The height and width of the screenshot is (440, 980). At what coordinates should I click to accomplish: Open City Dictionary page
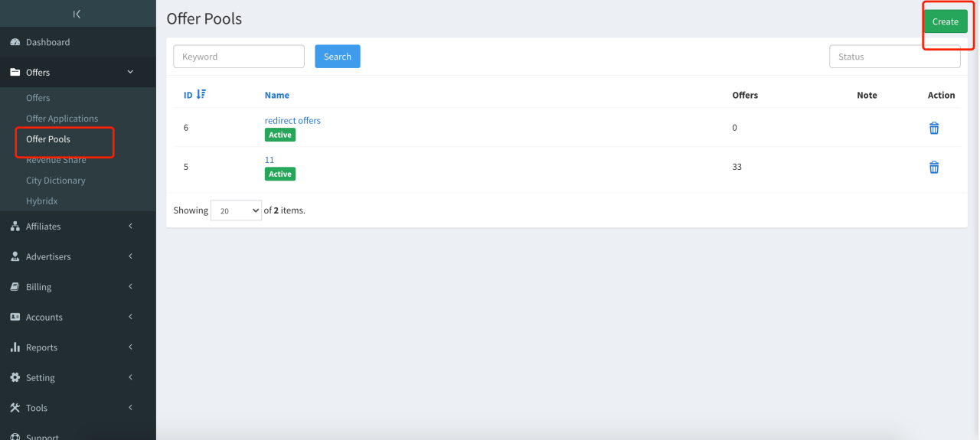[x=56, y=181]
